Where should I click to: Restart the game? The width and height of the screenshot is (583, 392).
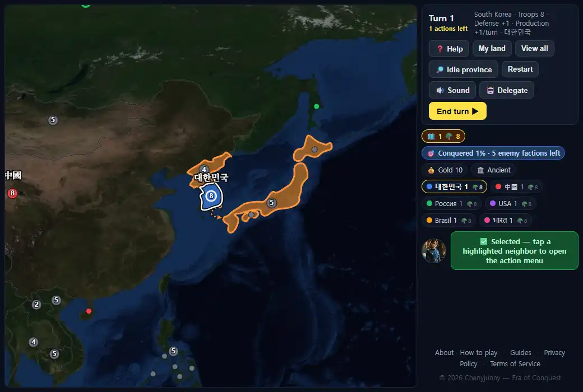coord(520,69)
